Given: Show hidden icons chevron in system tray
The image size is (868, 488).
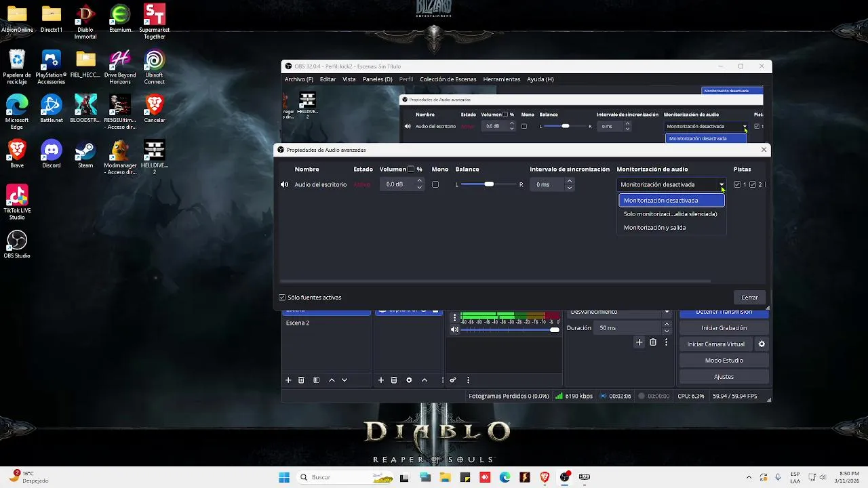Looking at the screenshot, I should click(749, 477).
